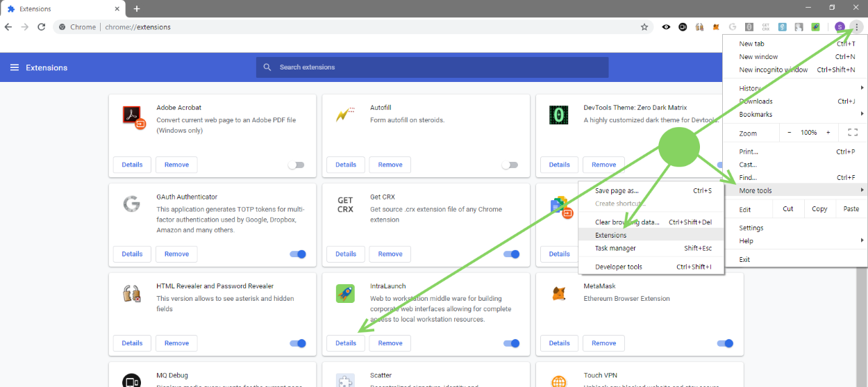Enable the Adobe Acrobat extension toggle
Image resolution: width=868 pixels, height=387 pixels.
coord(297,165)
